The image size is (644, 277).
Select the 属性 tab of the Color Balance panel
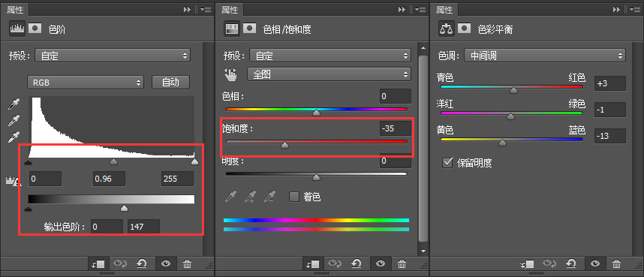tap(444, 10)
